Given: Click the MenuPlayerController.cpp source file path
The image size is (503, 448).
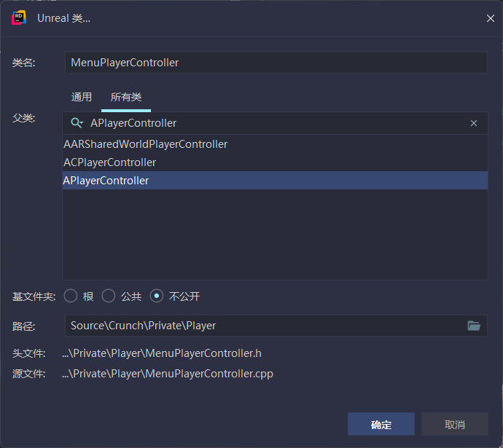Looking at the screenshot, I should 168,374.
